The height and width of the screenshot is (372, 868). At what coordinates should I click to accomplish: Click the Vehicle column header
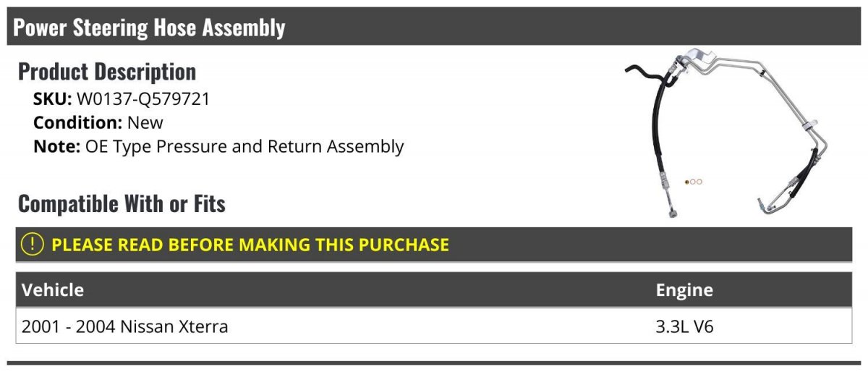coord(53,290)
